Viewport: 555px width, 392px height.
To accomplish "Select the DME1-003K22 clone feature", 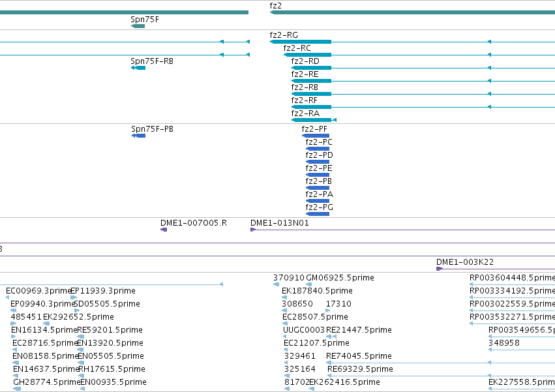I will [x=496, y=269].
